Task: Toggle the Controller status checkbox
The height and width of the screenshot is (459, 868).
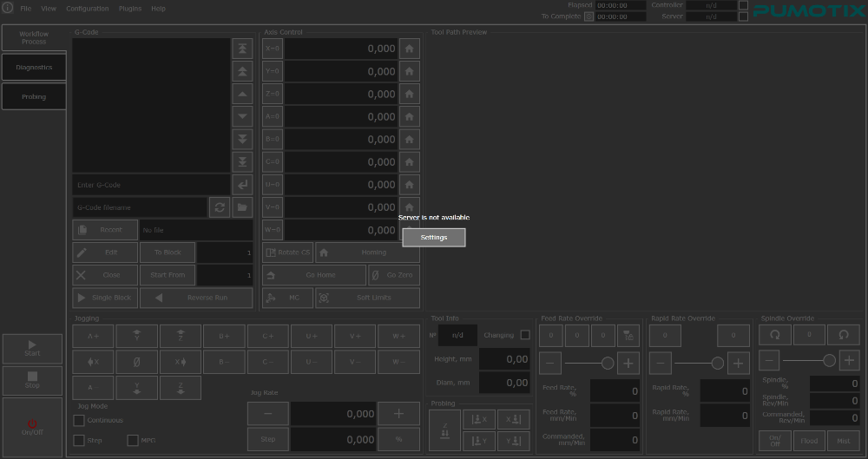Action: tap(744, 5)
